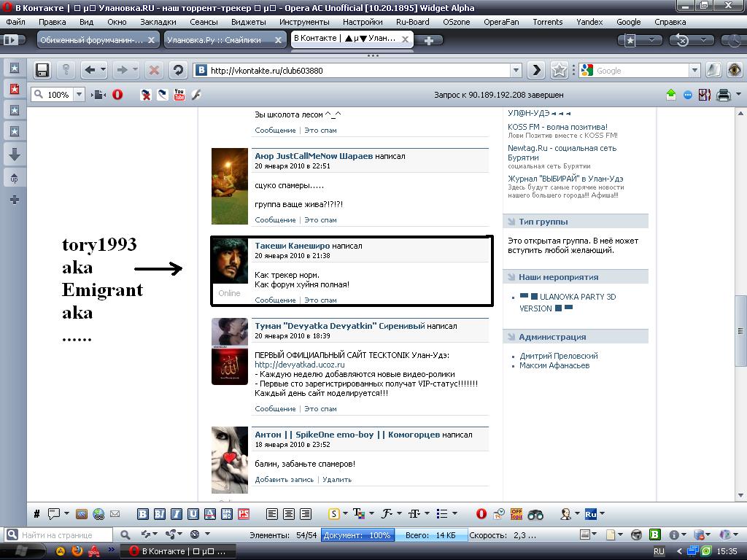
Task: Click the bookmark star beside address bar
Action: point(559,70)
